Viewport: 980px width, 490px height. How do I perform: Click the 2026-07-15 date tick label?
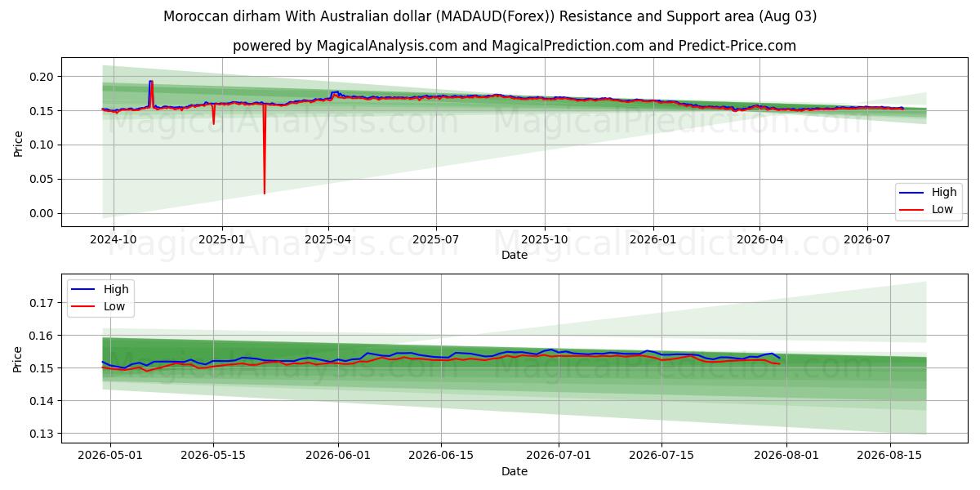tap(660, 457)
